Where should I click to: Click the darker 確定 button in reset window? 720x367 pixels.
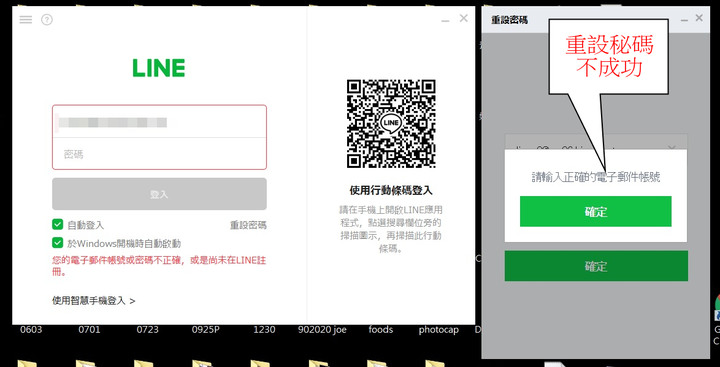coord(596,266)
